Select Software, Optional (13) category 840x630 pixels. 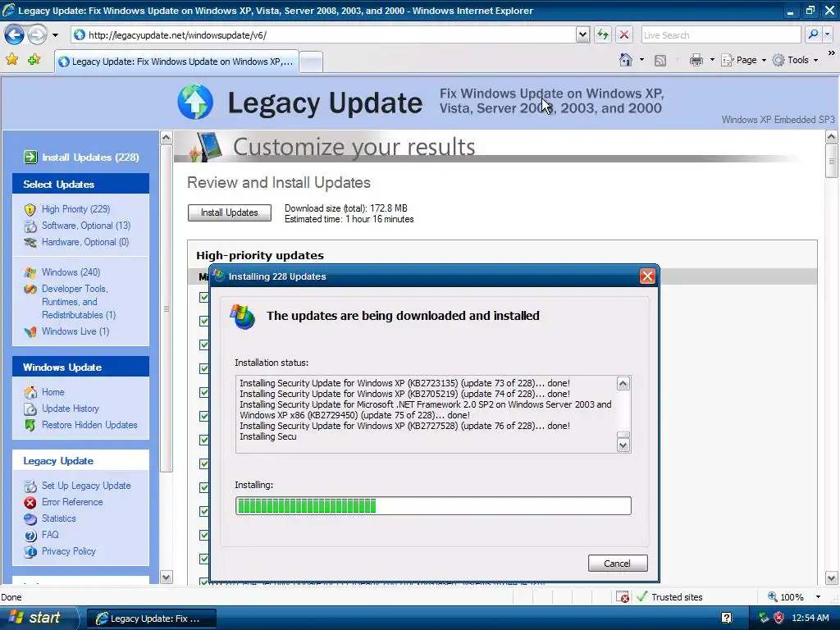tap(86, 226)
